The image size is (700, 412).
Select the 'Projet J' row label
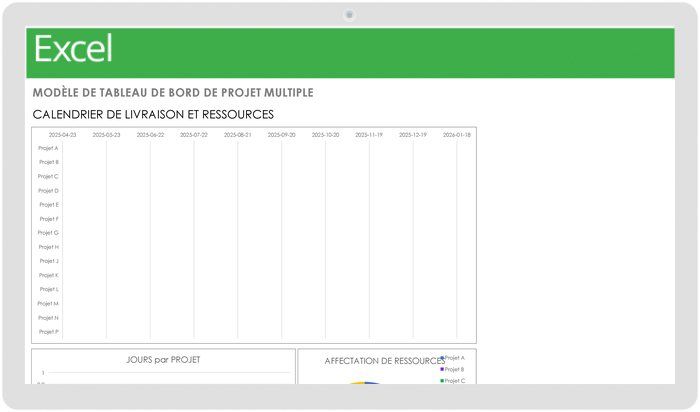pos(49,261)
